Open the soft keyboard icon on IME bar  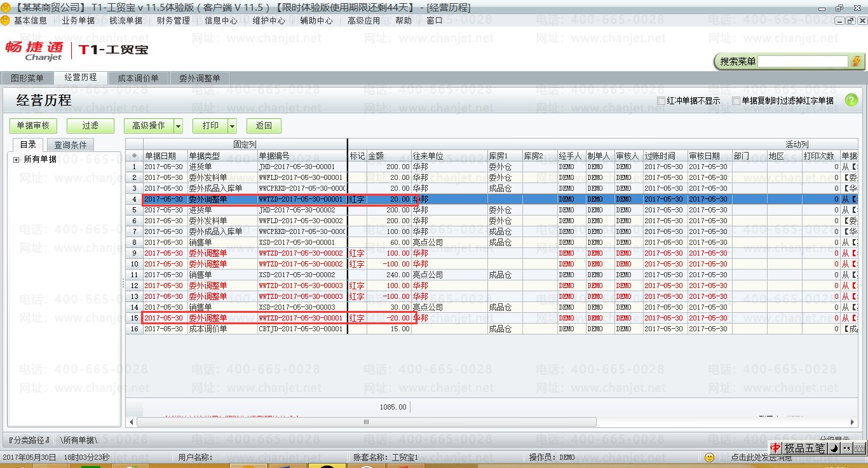(858, 448)
